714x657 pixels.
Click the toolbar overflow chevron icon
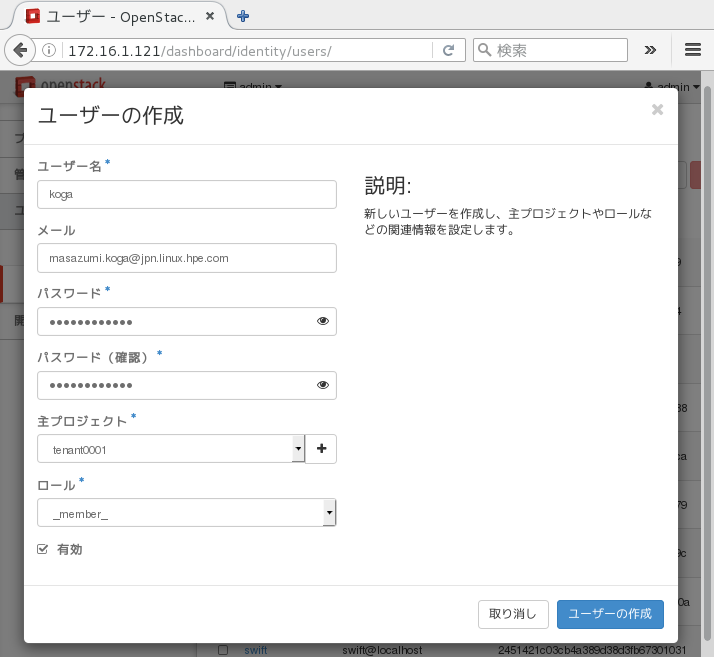[x=650, y=50]
